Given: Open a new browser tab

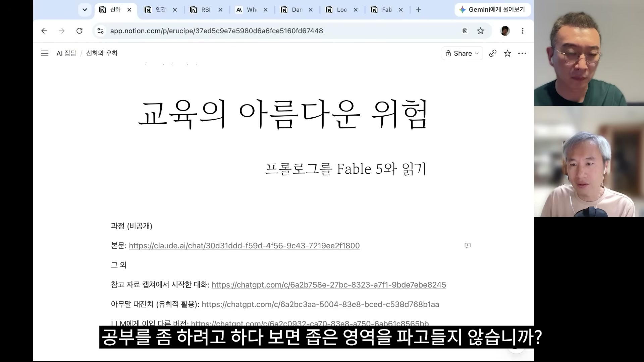Looking at the screenshot, I should pyautogui.click(x=418, y=10).
